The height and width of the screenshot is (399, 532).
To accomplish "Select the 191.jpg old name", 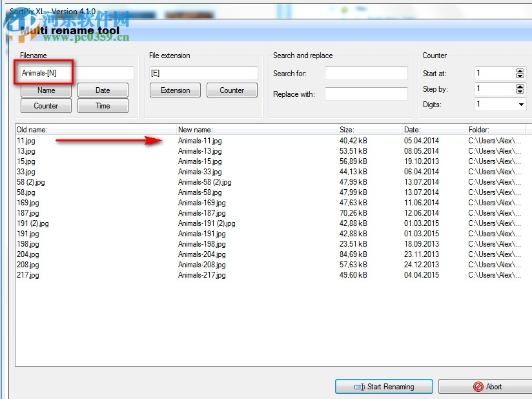I will tap(28, 234).
